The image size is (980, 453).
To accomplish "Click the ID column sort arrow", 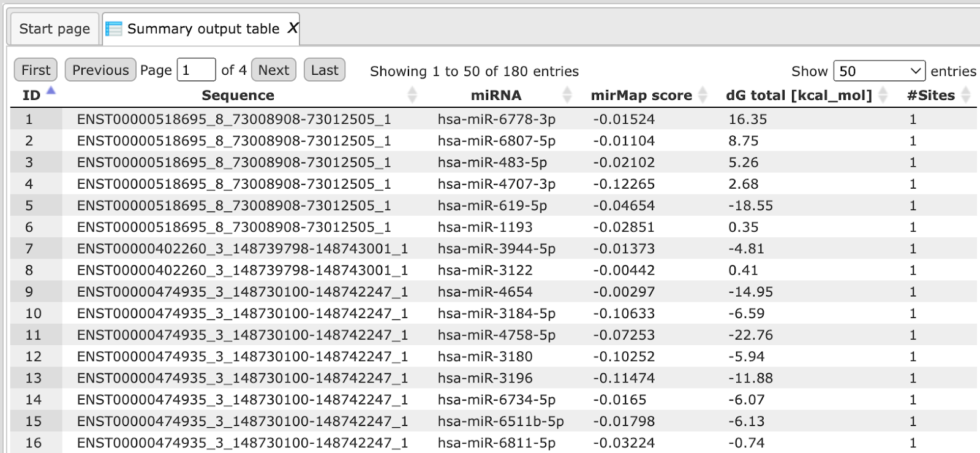I will (x=51, y=91).
